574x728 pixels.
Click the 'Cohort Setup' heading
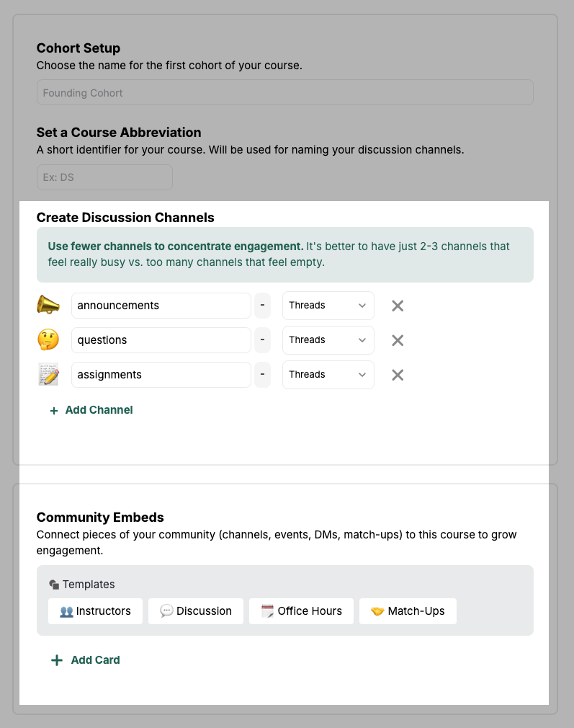point(79,48)
